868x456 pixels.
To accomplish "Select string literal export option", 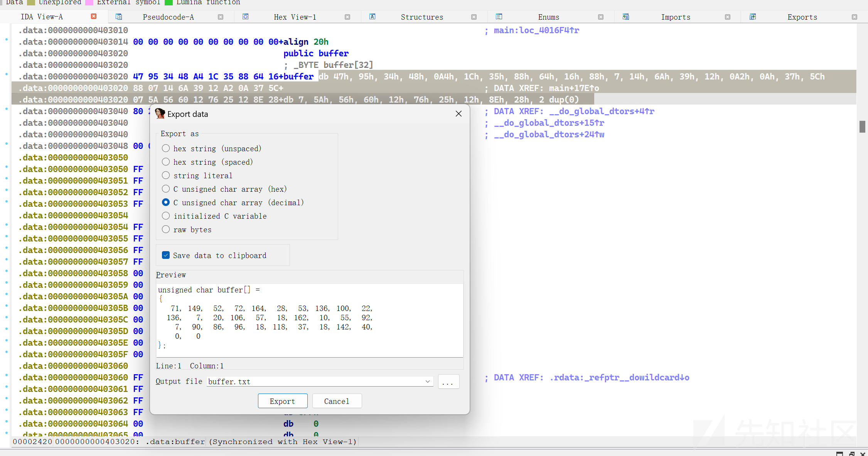I will coord(197,176).
